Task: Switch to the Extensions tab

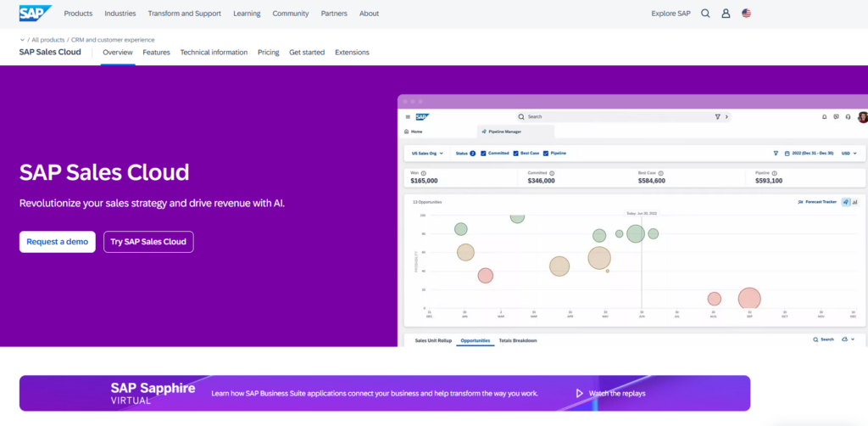Action: pyautogui.click(x=352, y=53)
